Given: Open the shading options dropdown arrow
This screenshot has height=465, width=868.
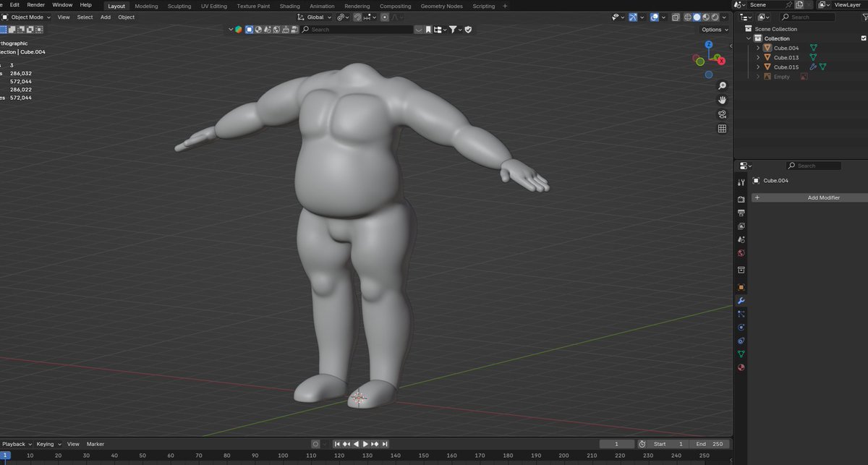Looking at the screenshot, I should tap(726, 17).
